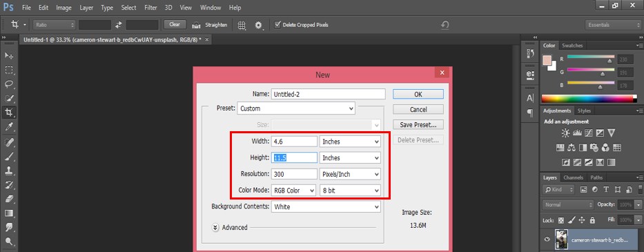The image size is (644, 252).
Task: Add a Brightness/Contrast adjustment
Action: click(565, 133)
